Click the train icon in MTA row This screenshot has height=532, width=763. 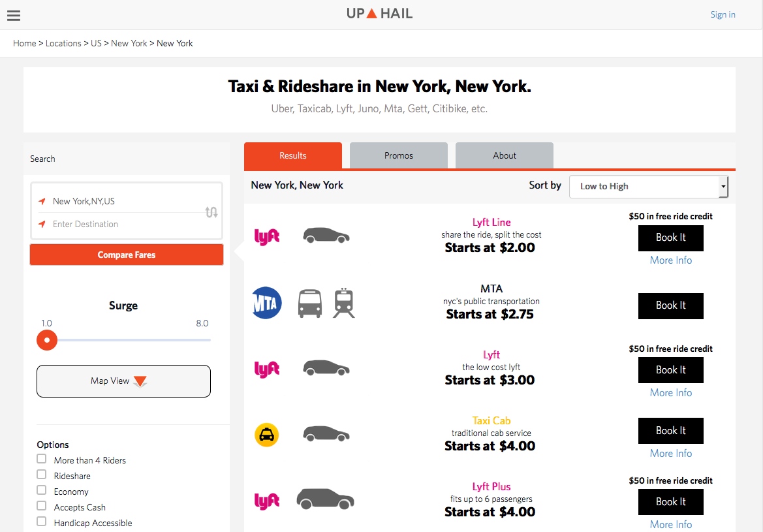tap(343, 302)
